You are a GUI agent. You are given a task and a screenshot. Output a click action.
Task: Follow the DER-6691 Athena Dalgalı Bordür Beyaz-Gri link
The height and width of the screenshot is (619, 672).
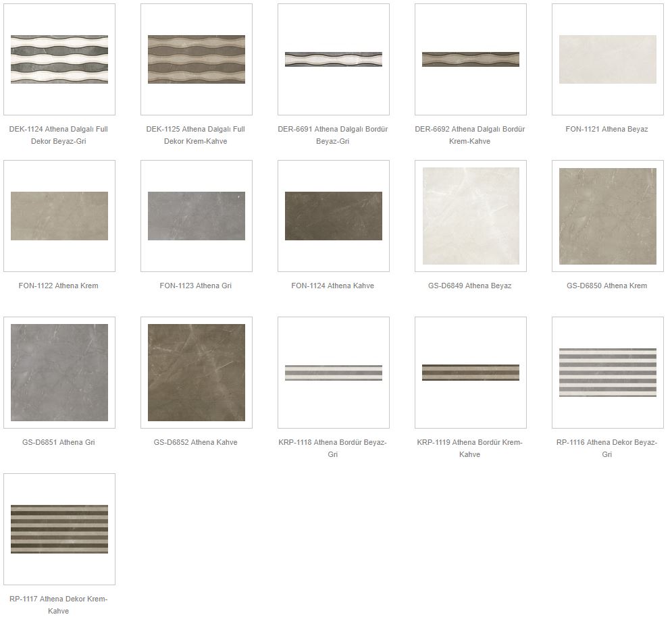[x=332, y=135]
